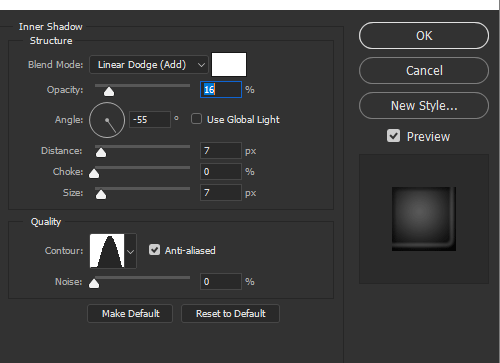Click the Size label
500x363 pixels.
(73, 193)
